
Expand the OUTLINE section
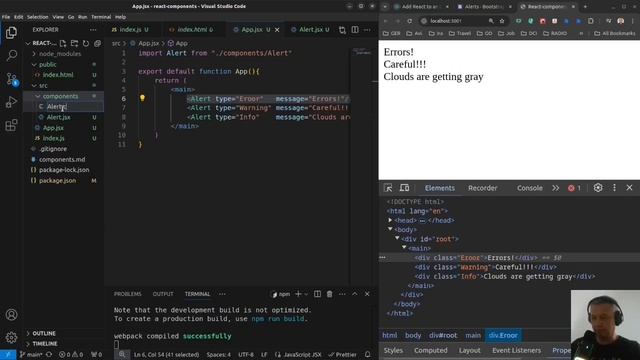28,333
